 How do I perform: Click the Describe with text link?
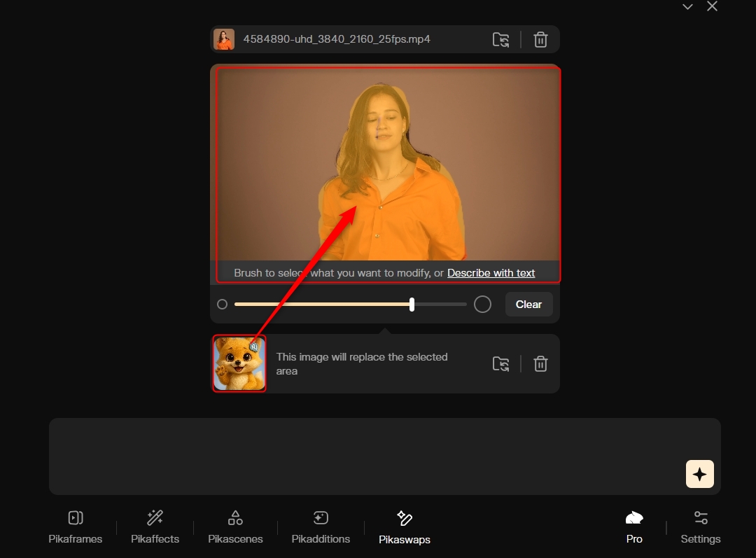tap(491, 273)
